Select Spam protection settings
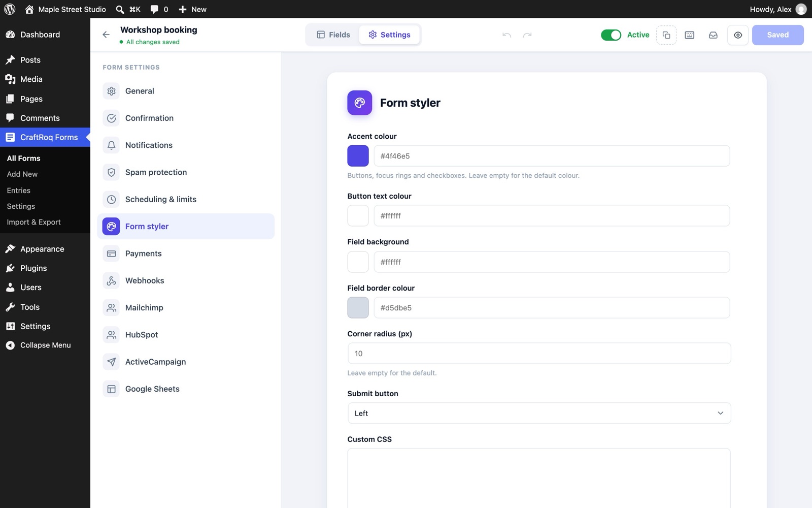Image resolution: width=812 pixels, height=508 pixels. click(186, 172)
